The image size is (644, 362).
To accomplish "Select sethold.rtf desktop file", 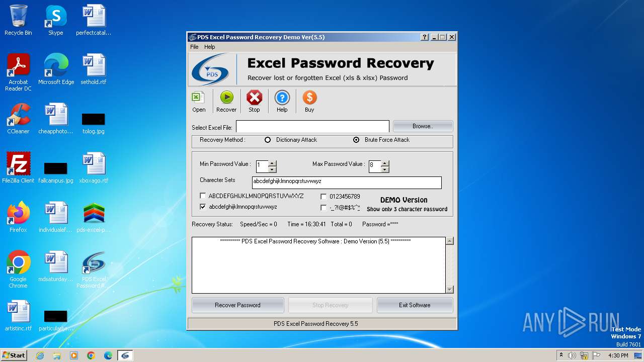I will point(94,69).
